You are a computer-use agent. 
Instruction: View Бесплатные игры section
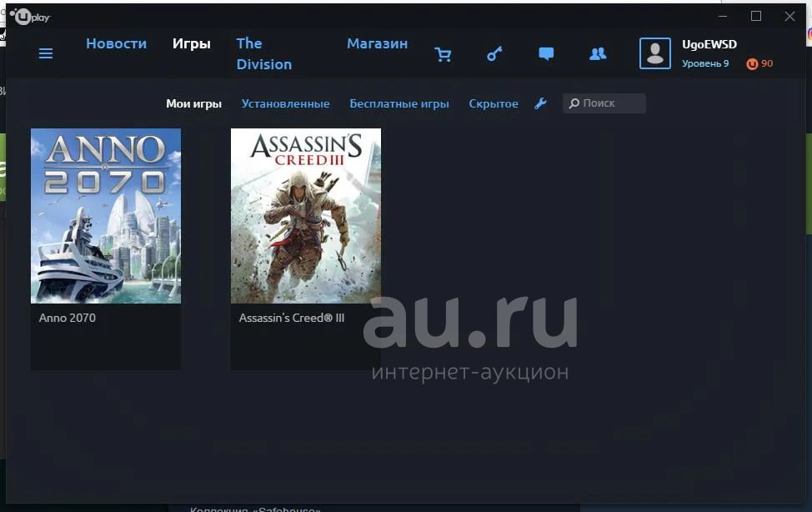(x=399, y=103)
